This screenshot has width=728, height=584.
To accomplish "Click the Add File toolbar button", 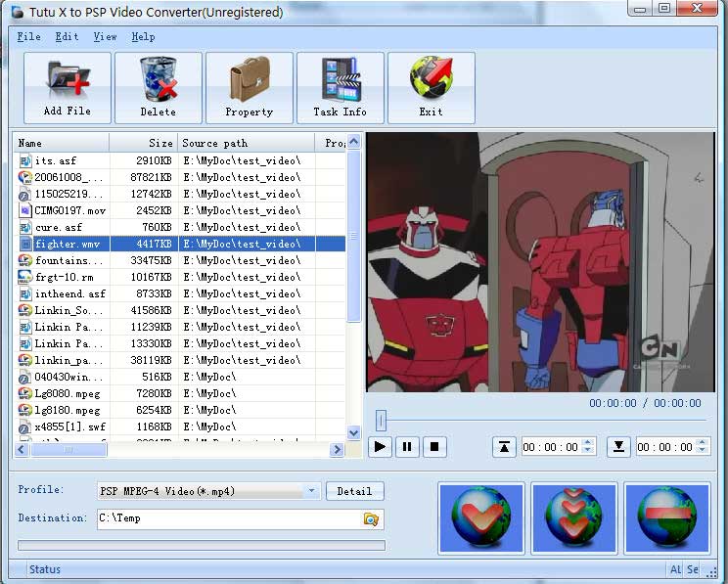I will (68, 88).
